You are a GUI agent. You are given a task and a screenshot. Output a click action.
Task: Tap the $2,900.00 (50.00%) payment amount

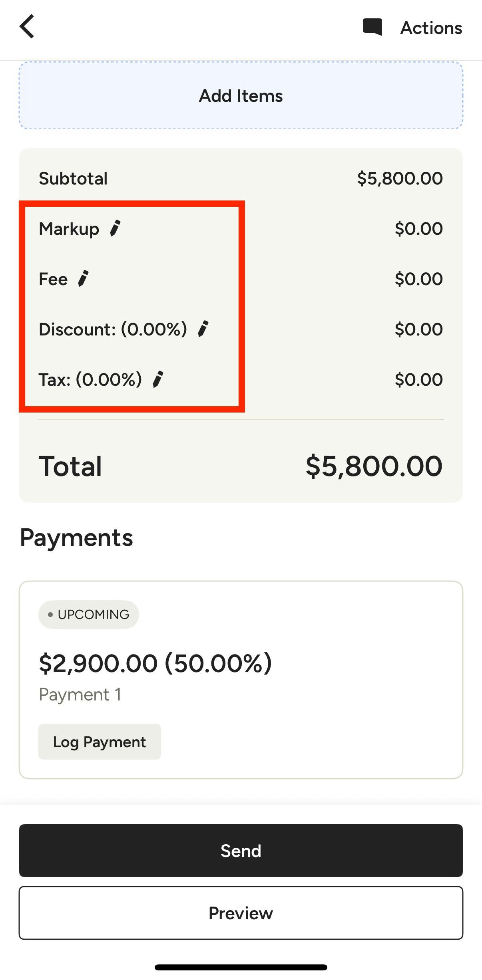click(155, 663)
